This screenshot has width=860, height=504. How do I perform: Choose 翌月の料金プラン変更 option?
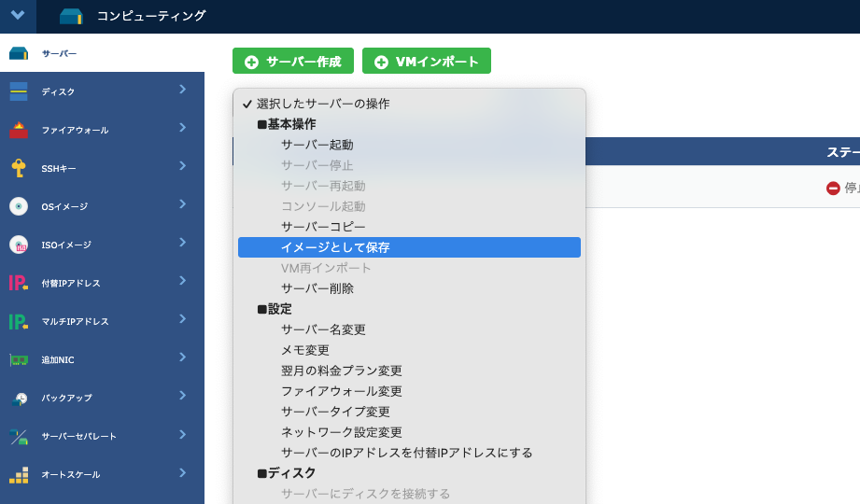[x=409, y=371]
